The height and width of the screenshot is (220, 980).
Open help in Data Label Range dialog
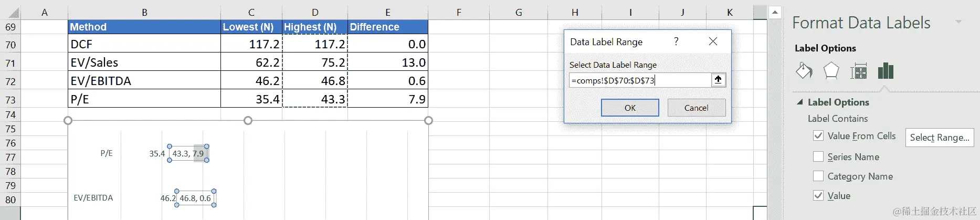676,41
